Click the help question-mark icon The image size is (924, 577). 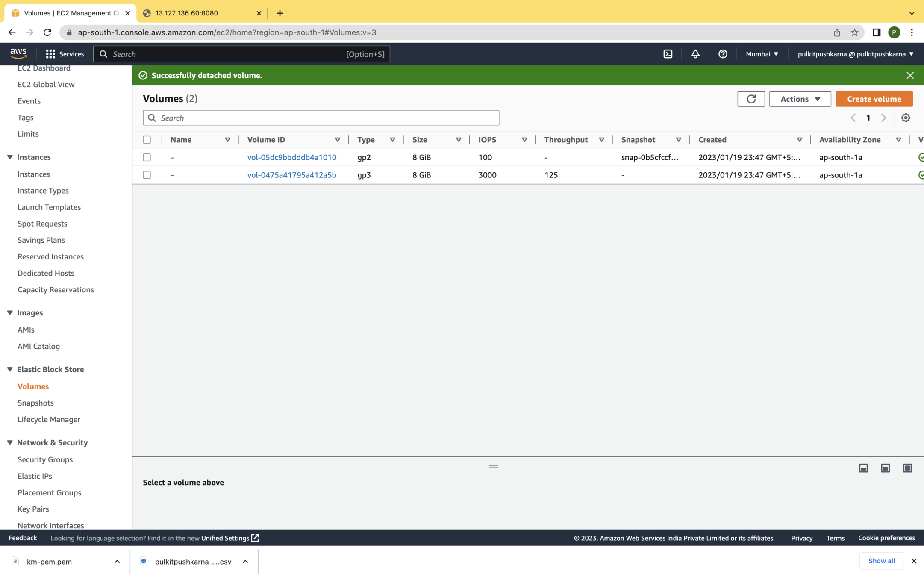722,54
